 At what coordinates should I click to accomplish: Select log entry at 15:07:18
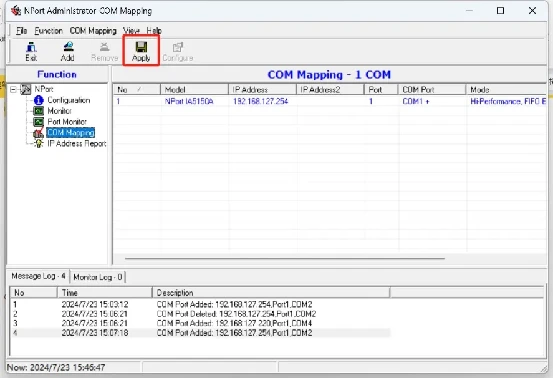[200, 333]
